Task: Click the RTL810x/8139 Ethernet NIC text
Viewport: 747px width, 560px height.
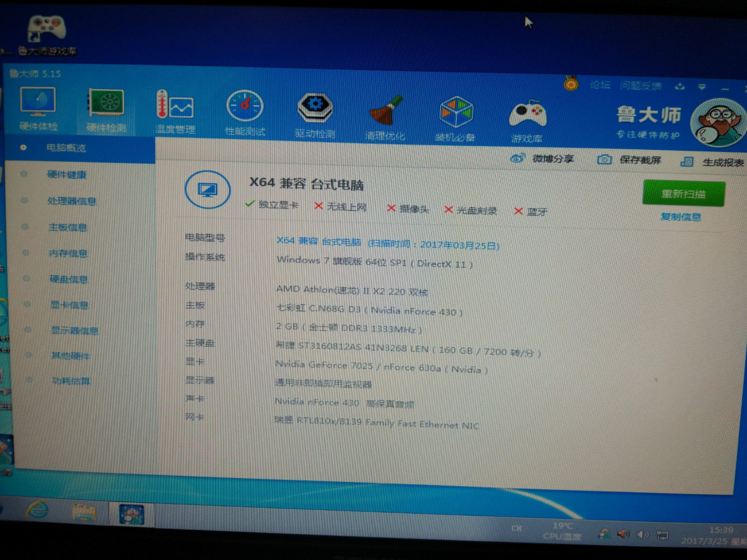Action: pos(376,423)
